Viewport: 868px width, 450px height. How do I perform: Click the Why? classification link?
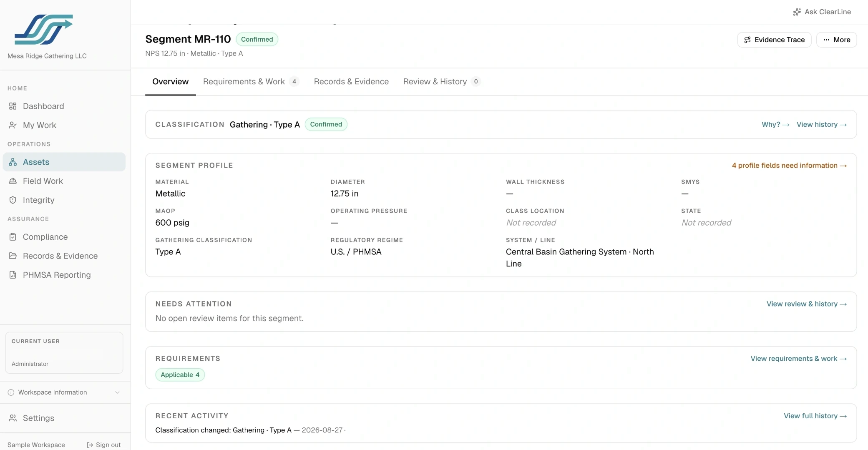[x=775, y=124]
